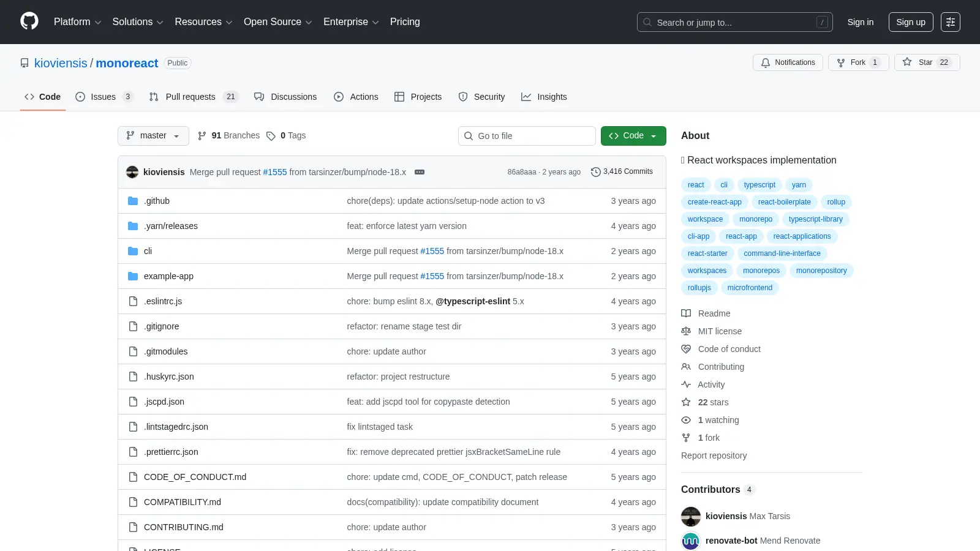This screenshot has height=551, width=980.
Task: View the 91 Branches link
Action: 228,136
